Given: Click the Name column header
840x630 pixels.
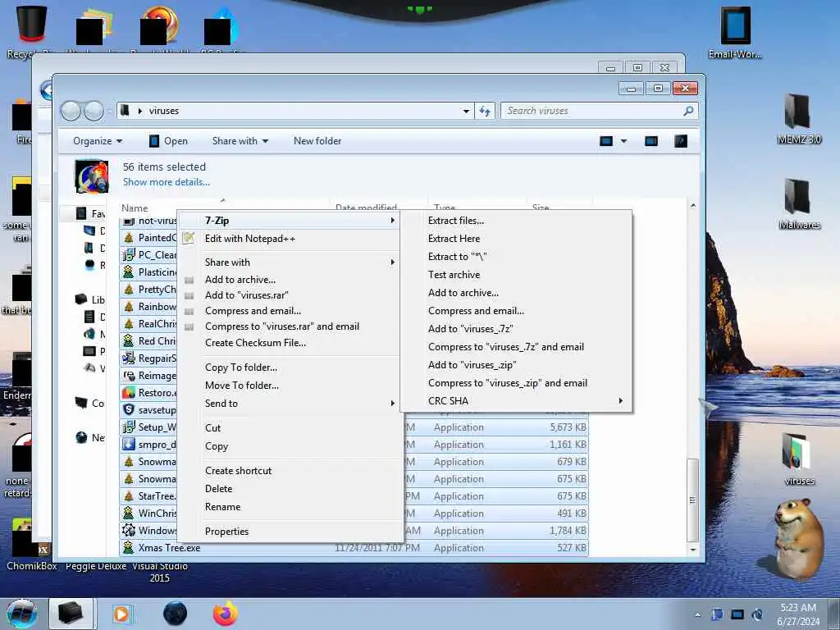Looking at the screenshot, I should pyautogui.click(x=134, y=208).
